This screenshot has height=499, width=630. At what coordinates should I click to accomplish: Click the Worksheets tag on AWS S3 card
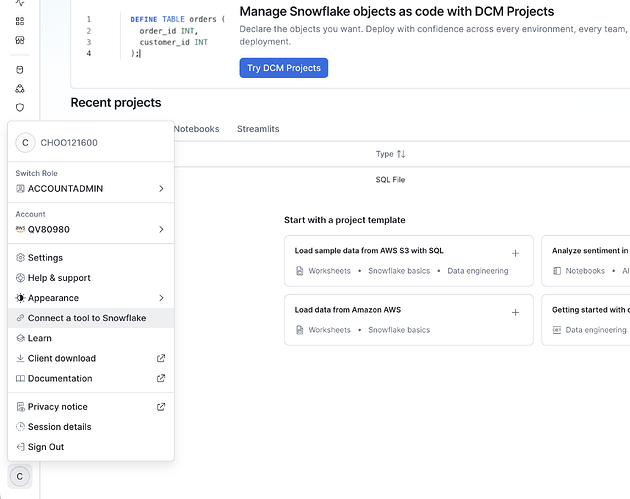pos(329,271)
